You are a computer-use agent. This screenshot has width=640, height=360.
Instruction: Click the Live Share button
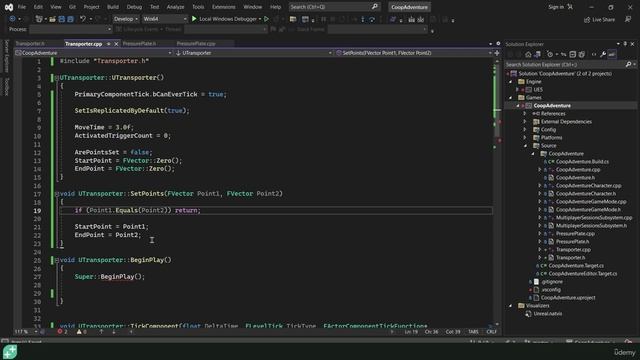[x=599, y=19]
